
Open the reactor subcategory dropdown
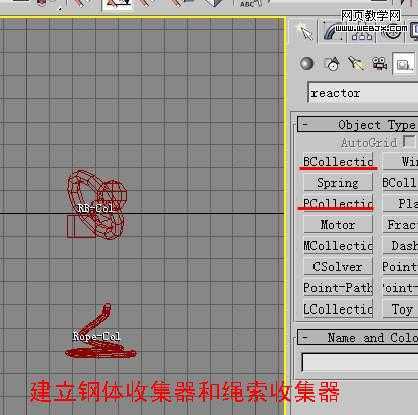click(x=363, y=93)
